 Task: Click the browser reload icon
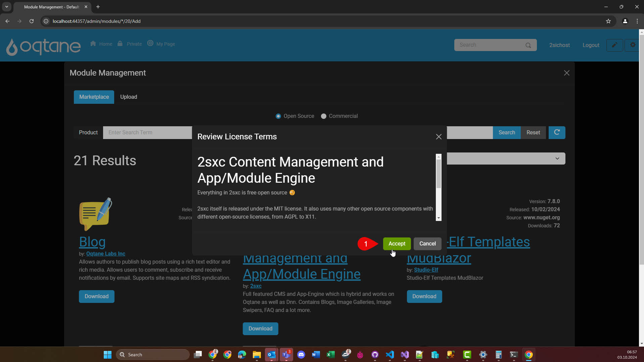point(32,21)
